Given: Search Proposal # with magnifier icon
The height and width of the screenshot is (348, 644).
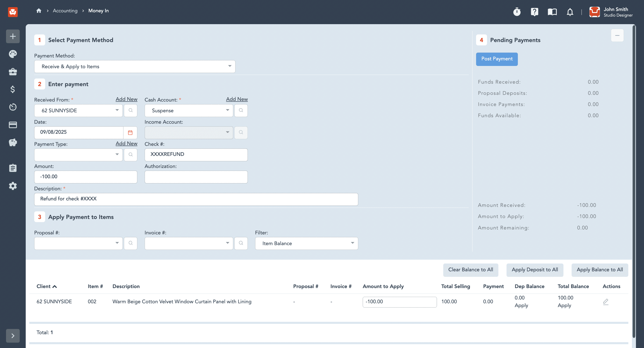Looking at the screenshot, I should pyautogui.click(x=131, y=243).
